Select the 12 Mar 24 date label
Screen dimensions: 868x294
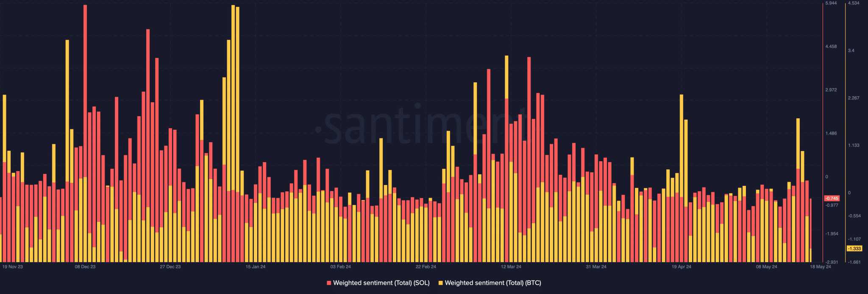(511, 267)
